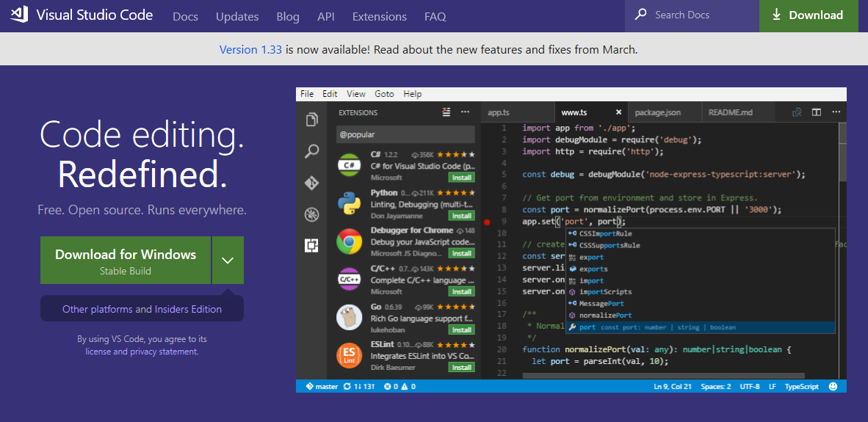Split the editor with the split icon
The width and height of the screenshot is (868, 422).
coord(816,112)
